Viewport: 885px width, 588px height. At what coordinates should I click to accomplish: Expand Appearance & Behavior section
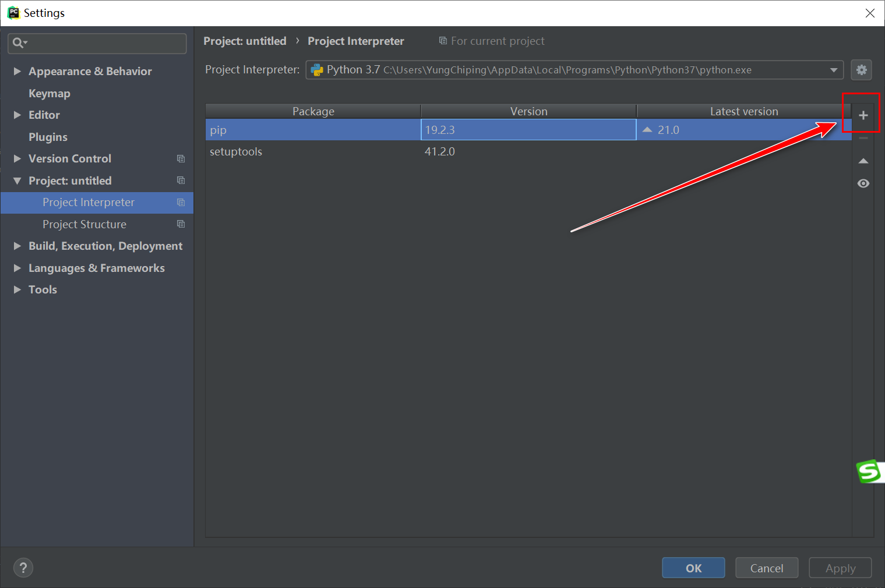pyautogui.click(x=17, y=71)
